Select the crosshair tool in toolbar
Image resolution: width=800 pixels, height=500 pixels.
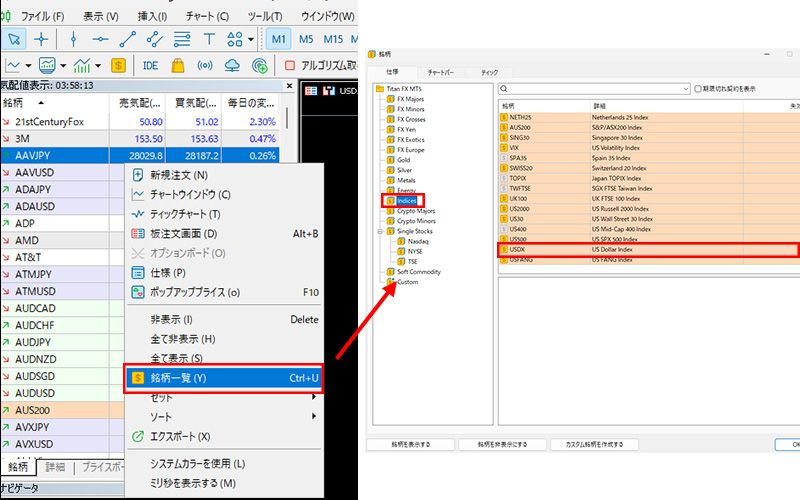coord(42,39)
